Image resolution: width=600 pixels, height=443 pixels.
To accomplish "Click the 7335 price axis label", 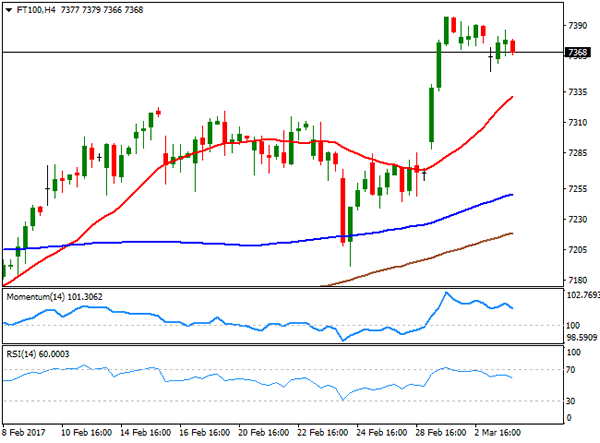I will tap(577, 92).
